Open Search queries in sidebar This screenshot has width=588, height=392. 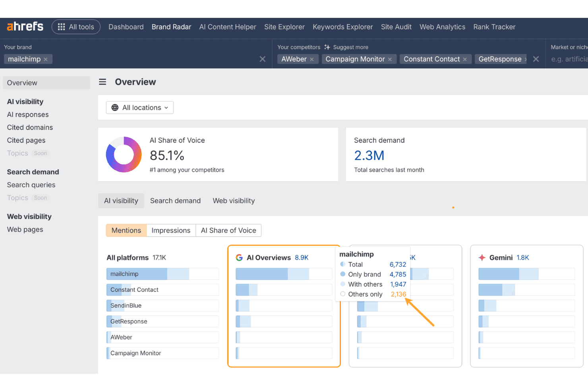click(x=31, y=185)
